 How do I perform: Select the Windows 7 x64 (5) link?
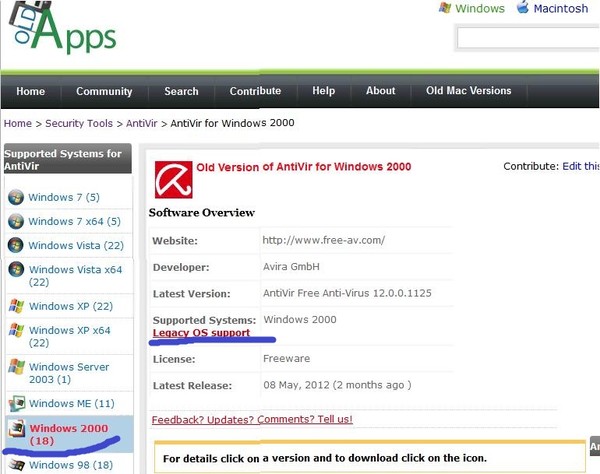pos(75,222)
